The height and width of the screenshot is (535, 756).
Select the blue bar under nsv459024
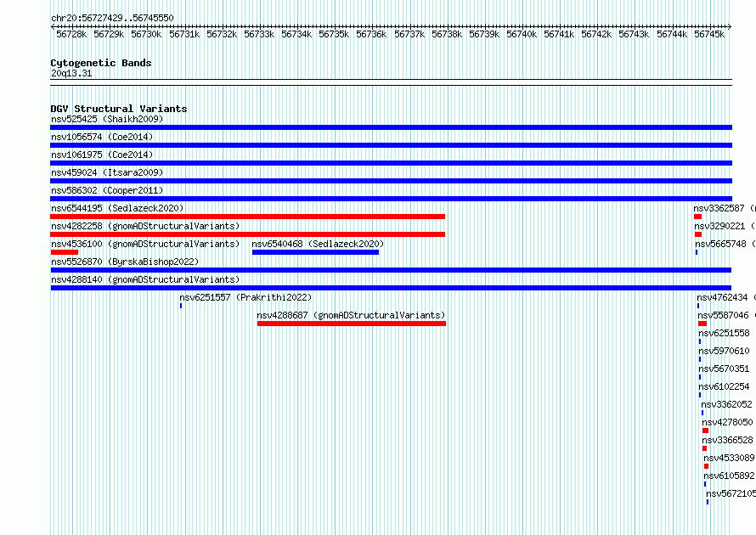(x=391, y=181)
